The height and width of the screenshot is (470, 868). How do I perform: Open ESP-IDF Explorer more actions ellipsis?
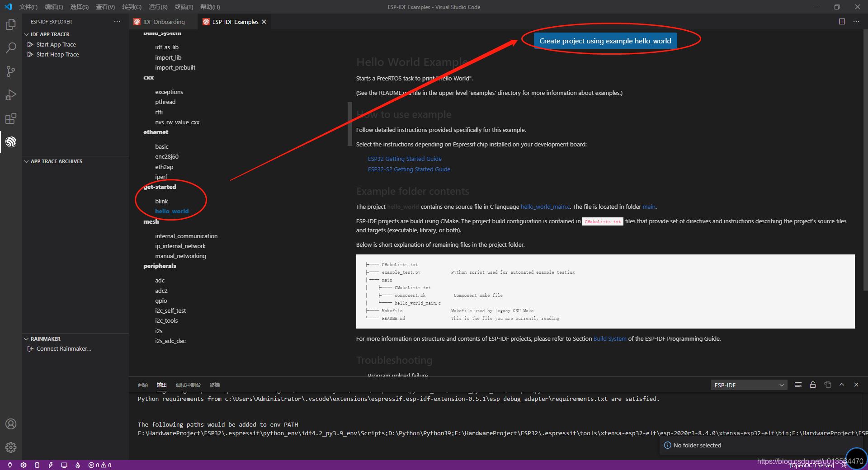click(x=117, y=21)
